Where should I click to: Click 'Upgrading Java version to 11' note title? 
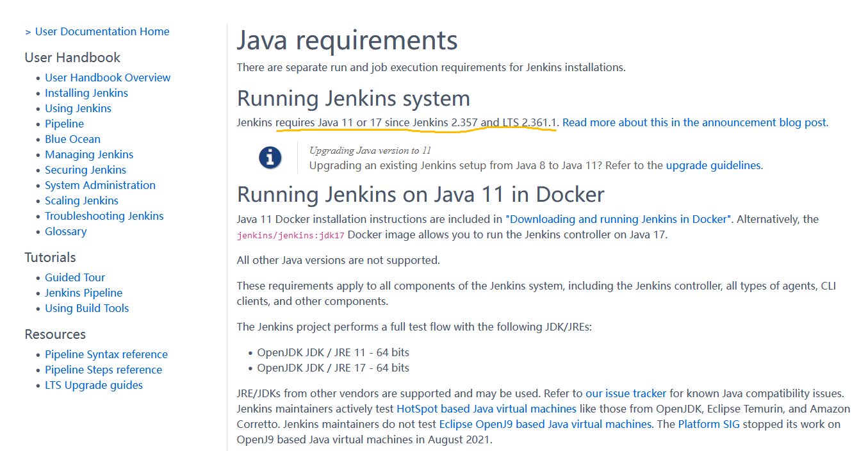pyautogui.click(x=370, y=151)
